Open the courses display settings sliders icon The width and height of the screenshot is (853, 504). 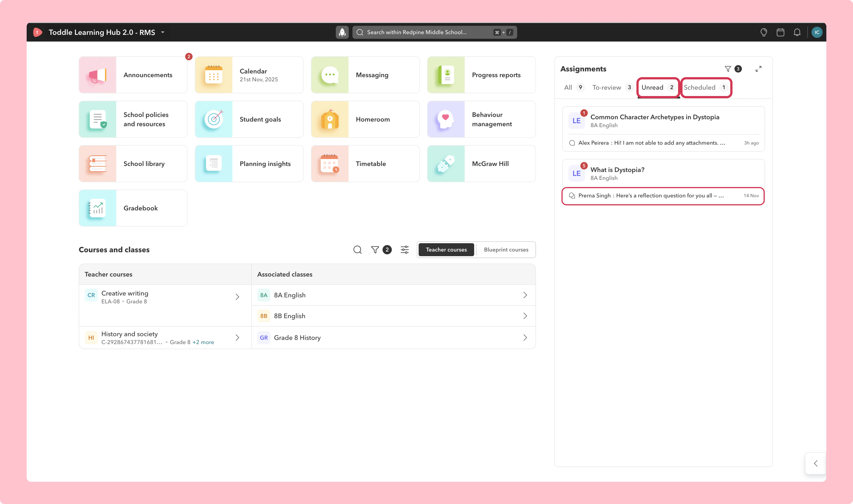pos(405,250)
